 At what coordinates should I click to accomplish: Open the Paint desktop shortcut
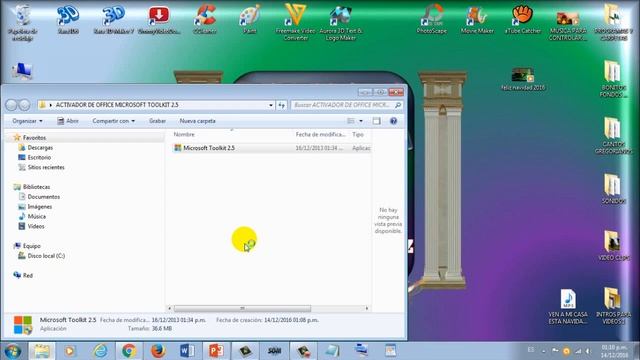[x=250, y=19]
